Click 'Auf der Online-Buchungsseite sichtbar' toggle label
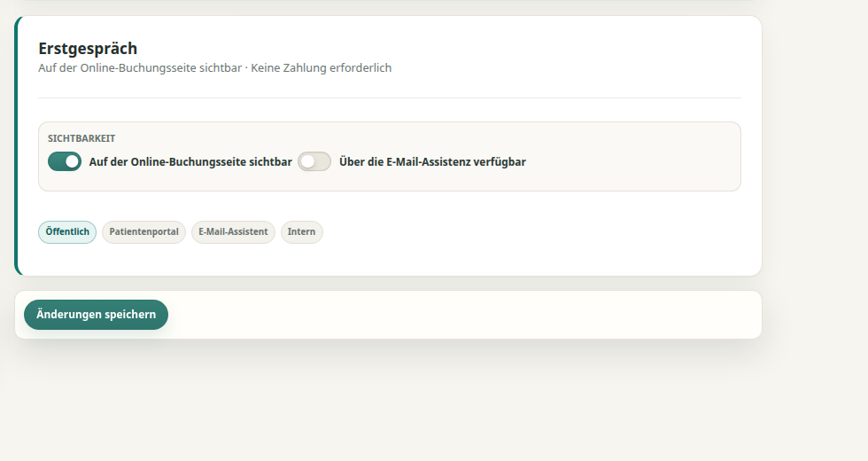 190,161
